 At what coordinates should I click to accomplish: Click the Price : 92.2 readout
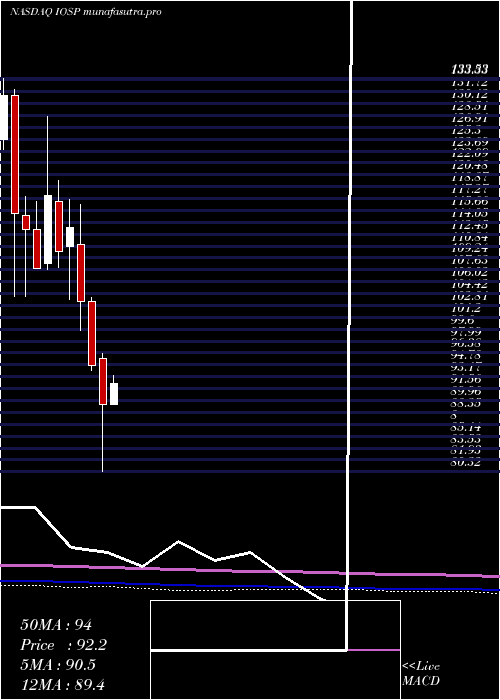(x=63, y=645)
